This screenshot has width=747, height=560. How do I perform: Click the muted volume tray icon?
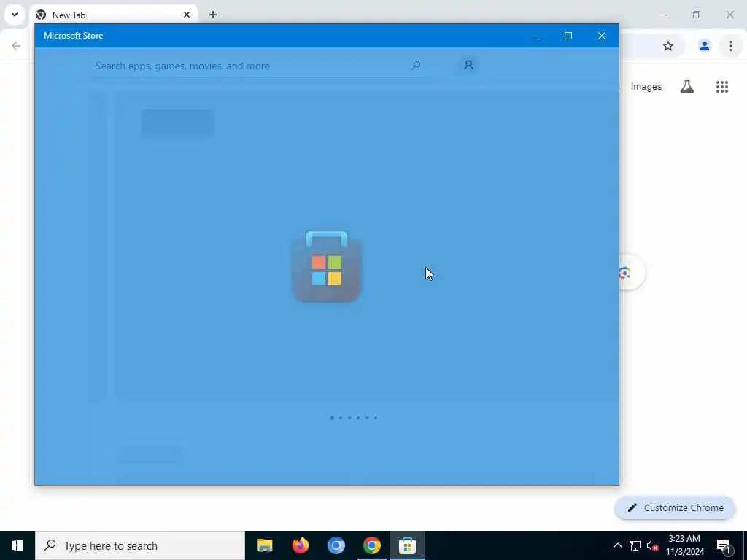(652, 545)
